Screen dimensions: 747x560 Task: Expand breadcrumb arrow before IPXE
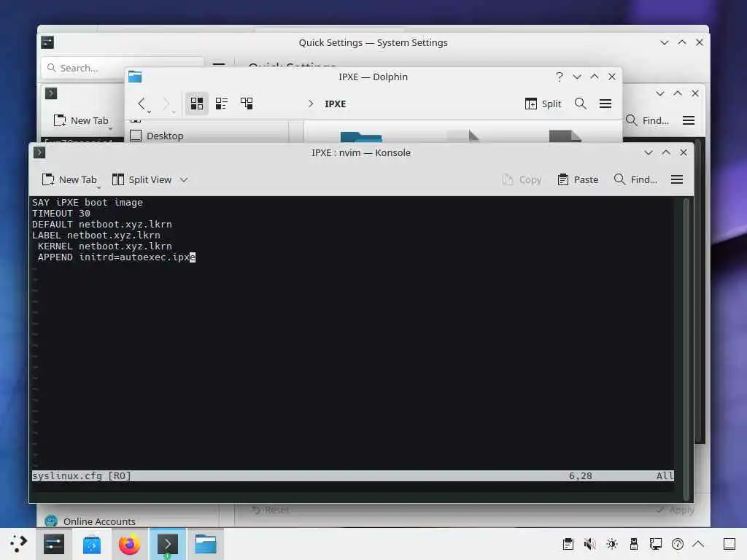pyautogui.click(x=311, y=104)
